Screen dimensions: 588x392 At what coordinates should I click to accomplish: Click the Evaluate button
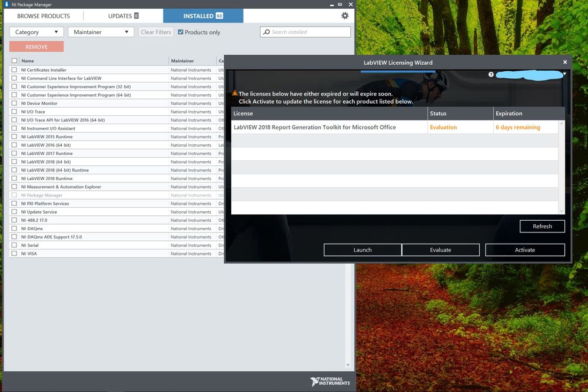(x=441, y=250)
